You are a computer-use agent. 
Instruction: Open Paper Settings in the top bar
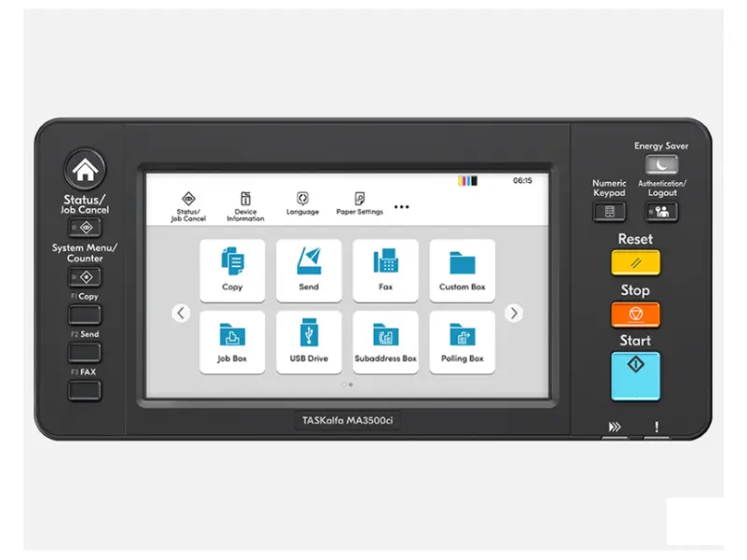[x=359, y=203]
